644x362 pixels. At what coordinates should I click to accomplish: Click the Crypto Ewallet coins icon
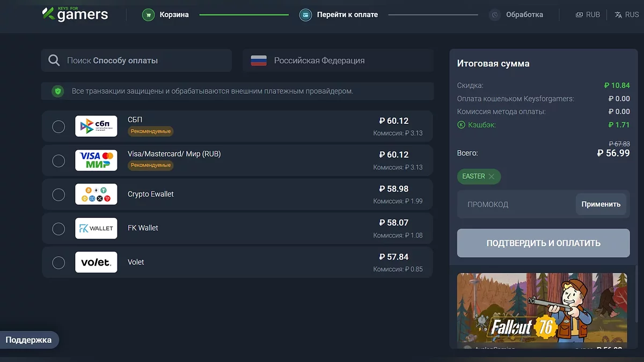[x=96, y=194]
